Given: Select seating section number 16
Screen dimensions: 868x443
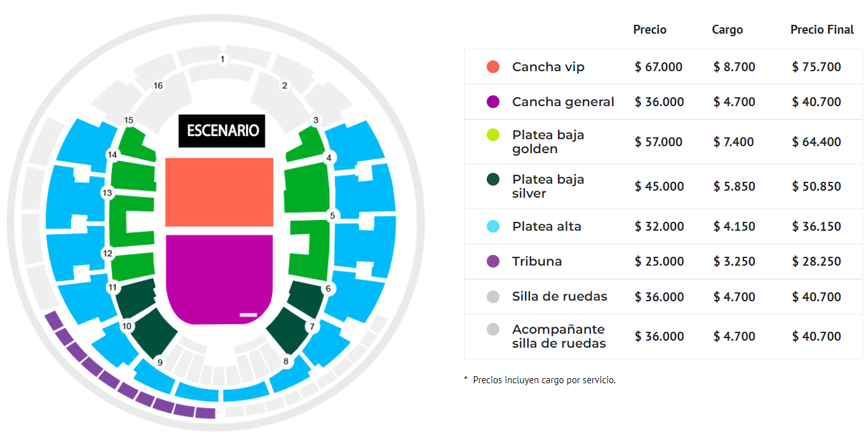Looking at the screenshot, I should [x=158, y=85].
